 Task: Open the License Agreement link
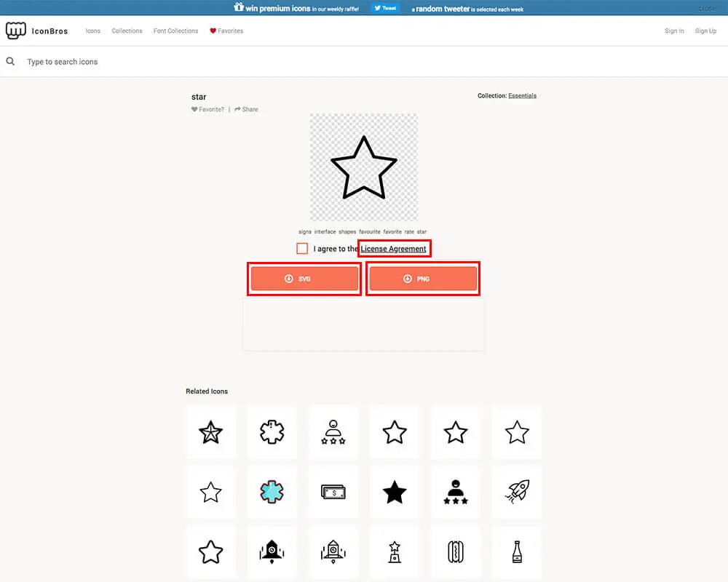(393, 249)
